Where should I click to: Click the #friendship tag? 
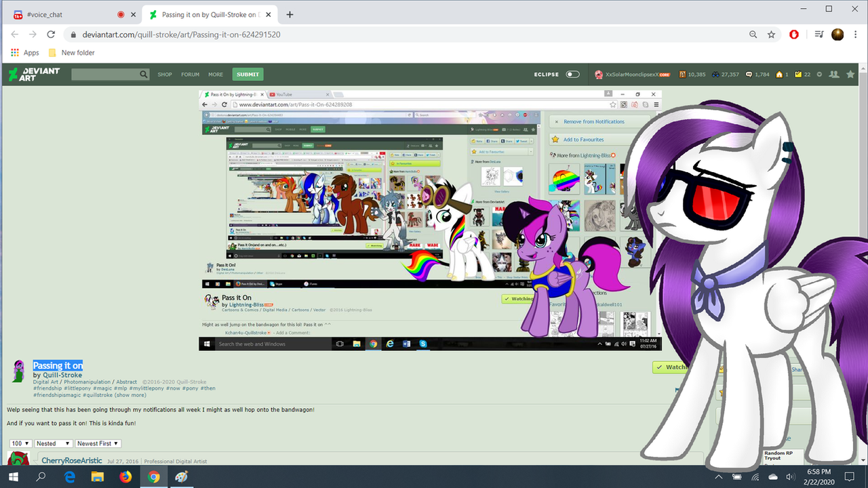[x=47, y=388]
